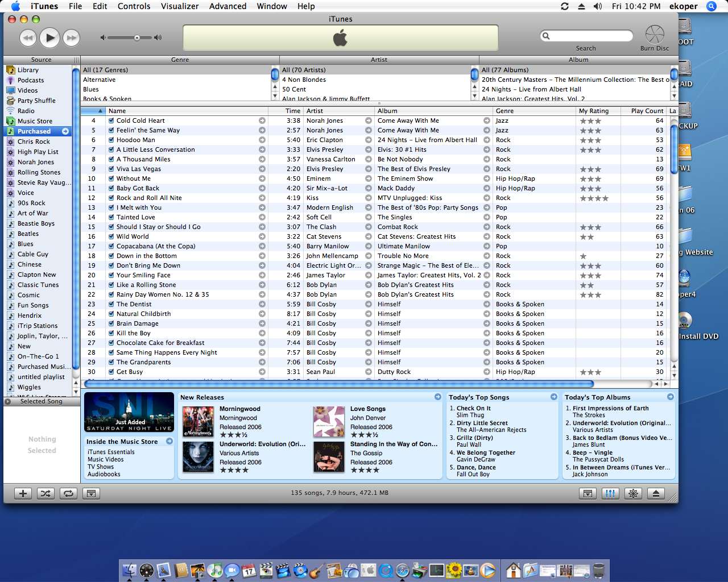This screenshot has height=582, width=728.
Task: Click album arrow next to Be Not Nobody
Action: pyautogui.click(x=487, y=159)
